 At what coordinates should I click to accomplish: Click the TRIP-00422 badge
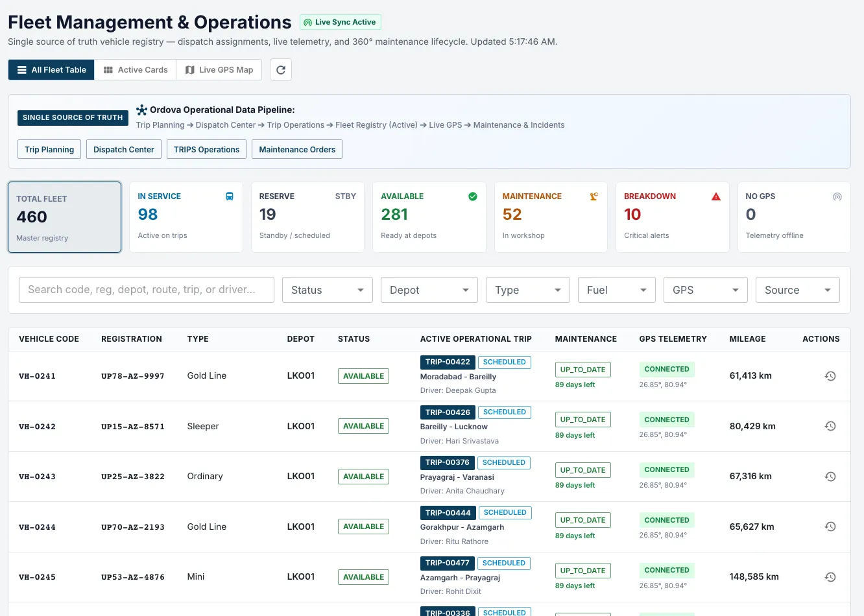pyautogui.click(x=448, y=362)
